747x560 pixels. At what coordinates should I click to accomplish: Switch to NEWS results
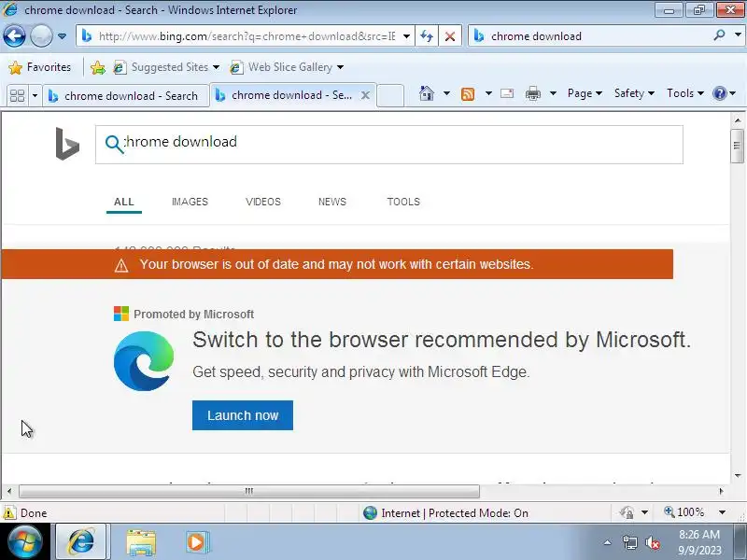tap(332, 202)
